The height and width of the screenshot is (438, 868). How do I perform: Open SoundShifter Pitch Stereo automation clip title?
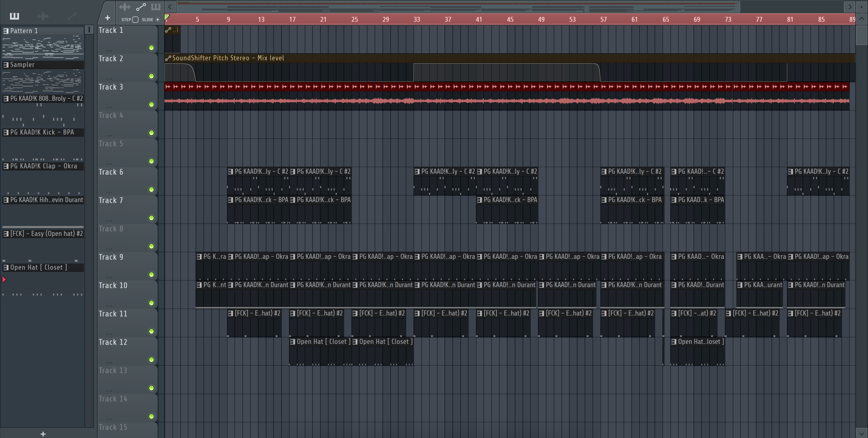point(228,58)
